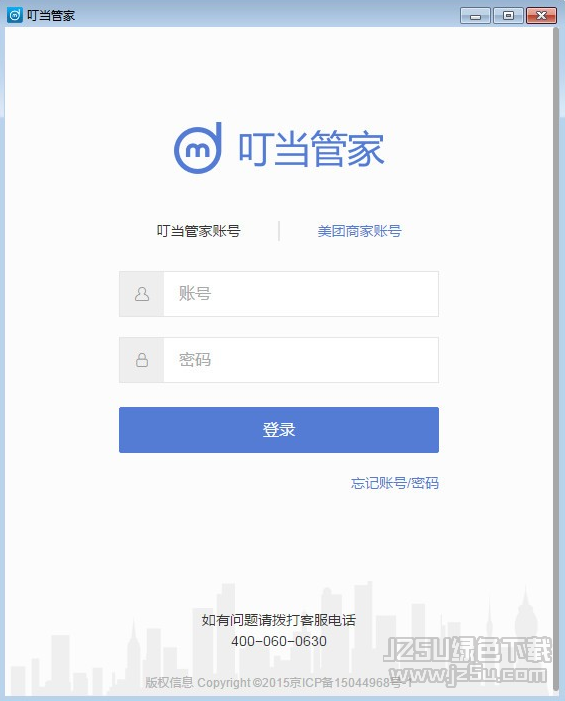The width and height of the screenshot is (565, 701).
Task: Click the user silhouette icon beside 账号
Action: pyautogui.click(x=142, y=294)
